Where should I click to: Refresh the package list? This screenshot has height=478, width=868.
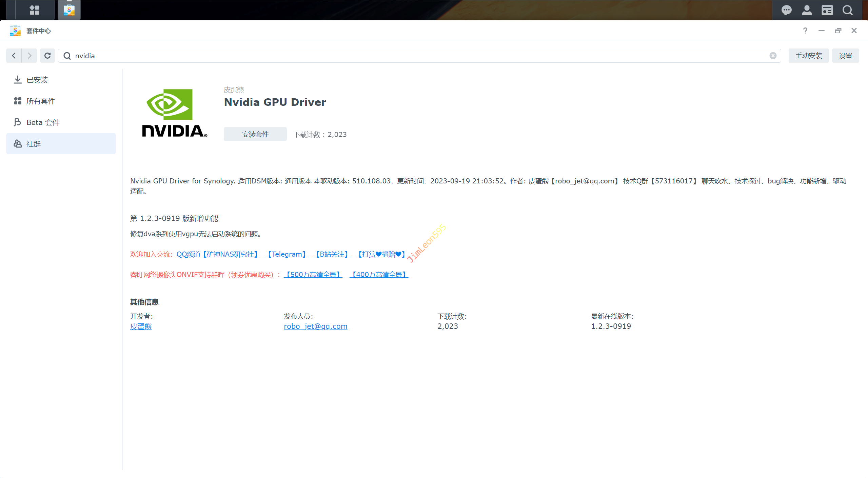[47, 56]
